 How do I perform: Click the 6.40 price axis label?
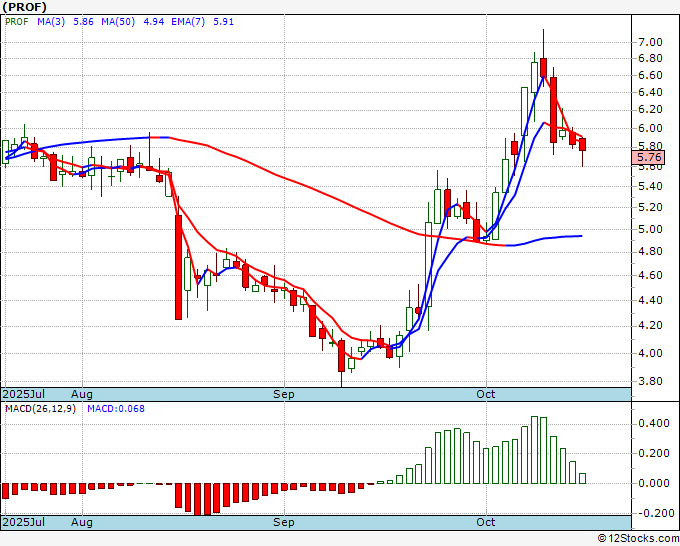[650, 92]
